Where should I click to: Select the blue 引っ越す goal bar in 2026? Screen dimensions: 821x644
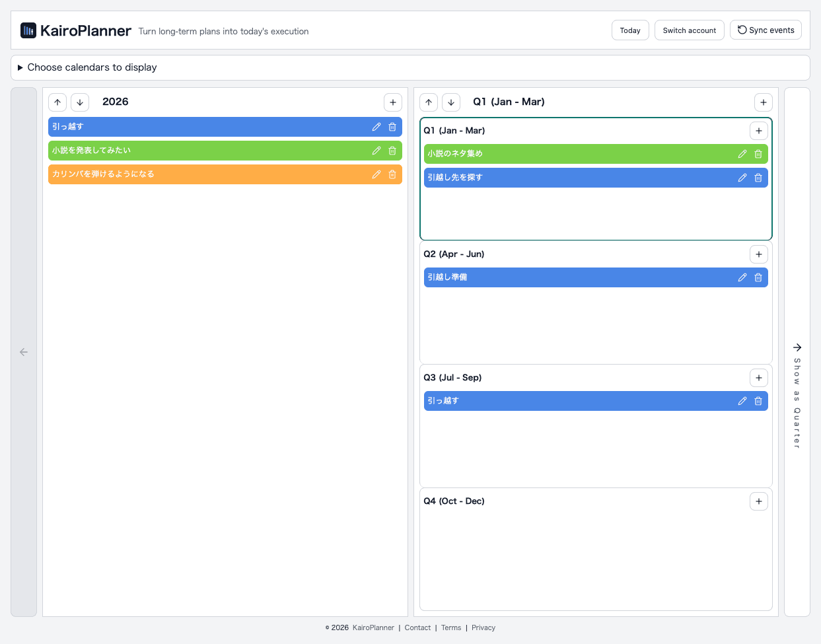click(x=225, y=127)
